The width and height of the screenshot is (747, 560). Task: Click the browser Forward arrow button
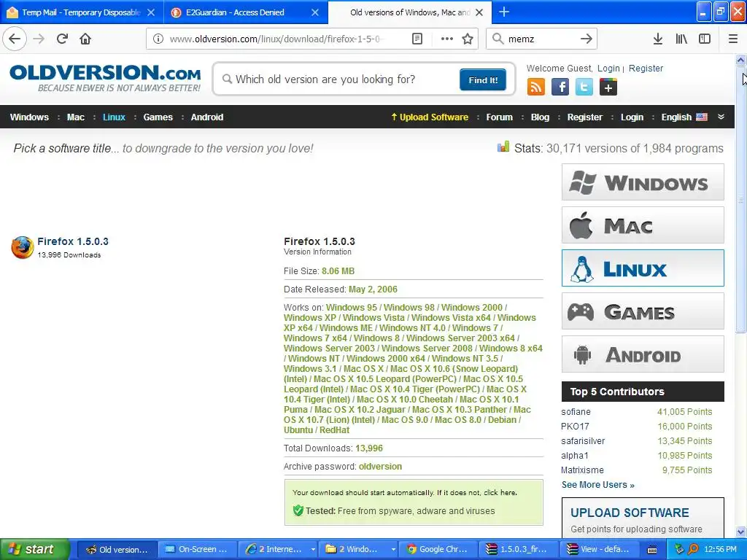[x=39, y=39]
